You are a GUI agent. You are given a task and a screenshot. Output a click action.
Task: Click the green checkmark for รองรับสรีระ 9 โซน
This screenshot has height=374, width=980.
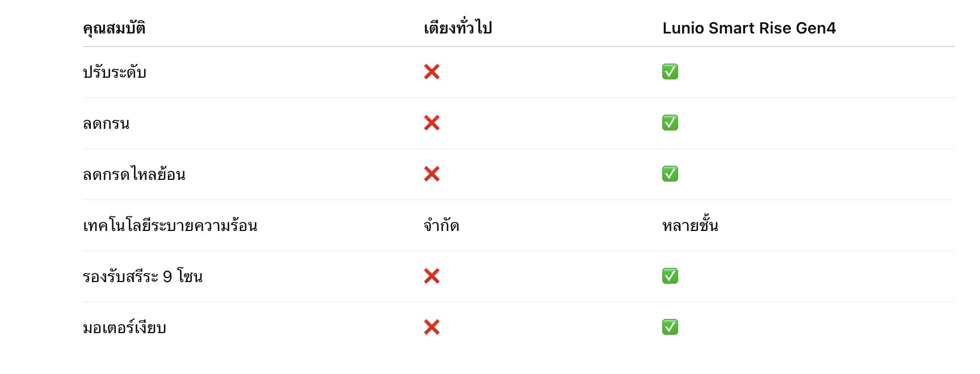tap(670, 276)
